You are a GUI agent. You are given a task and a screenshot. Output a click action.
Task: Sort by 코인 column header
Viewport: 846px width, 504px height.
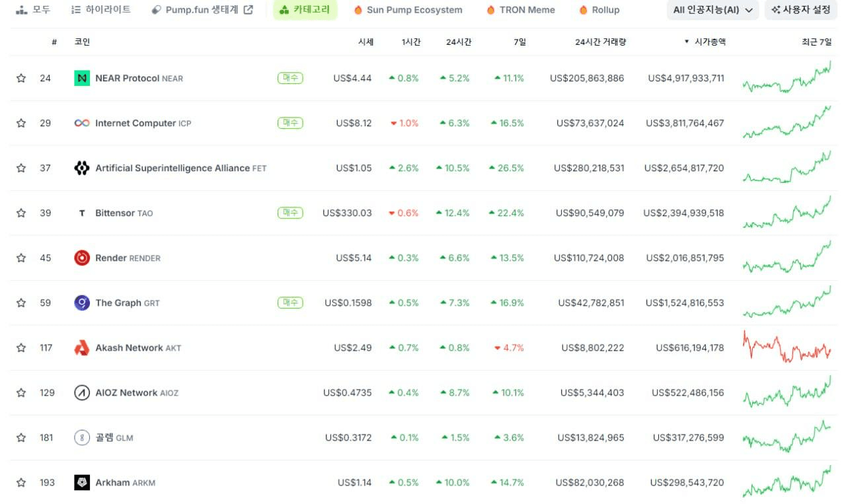click(x=82, y=42)
